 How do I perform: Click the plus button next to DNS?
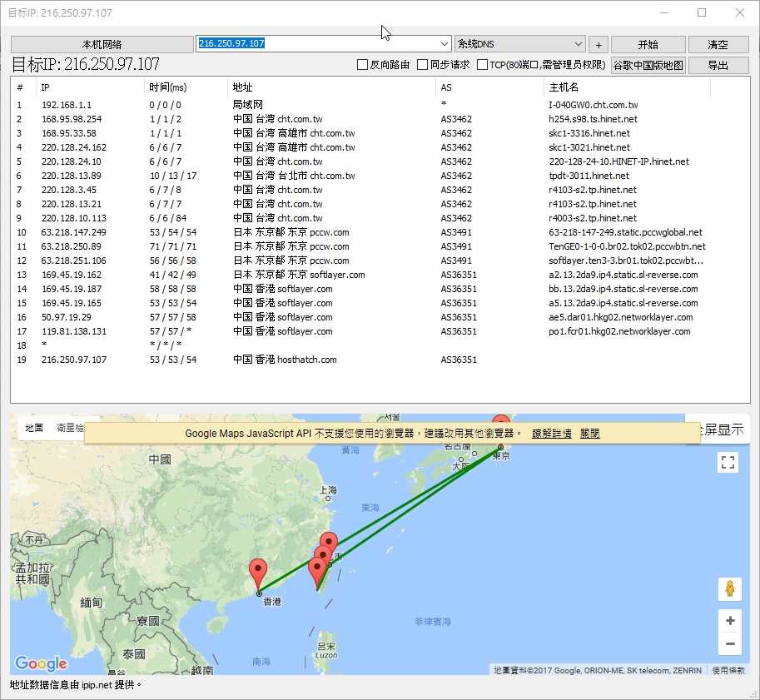(x=599, y=45)
